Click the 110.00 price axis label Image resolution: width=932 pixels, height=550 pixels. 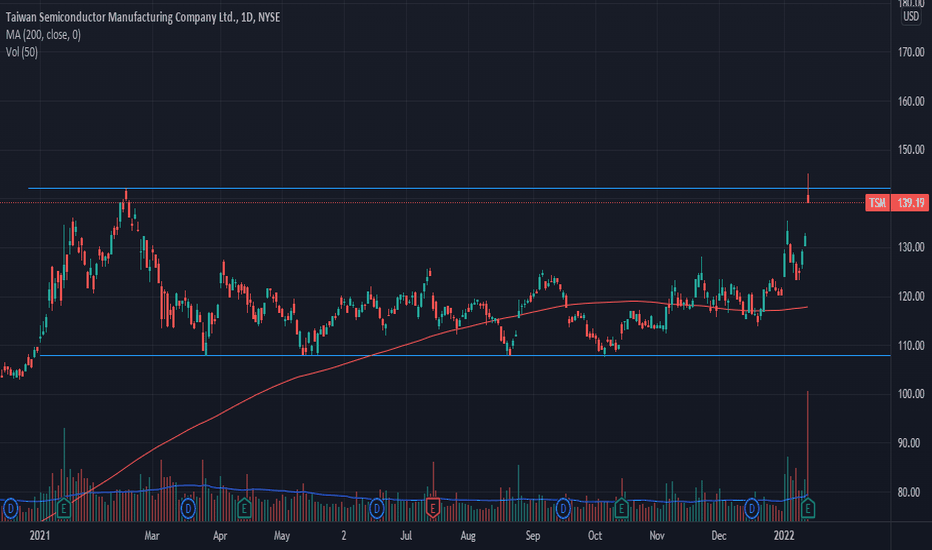tap(911, 345)
